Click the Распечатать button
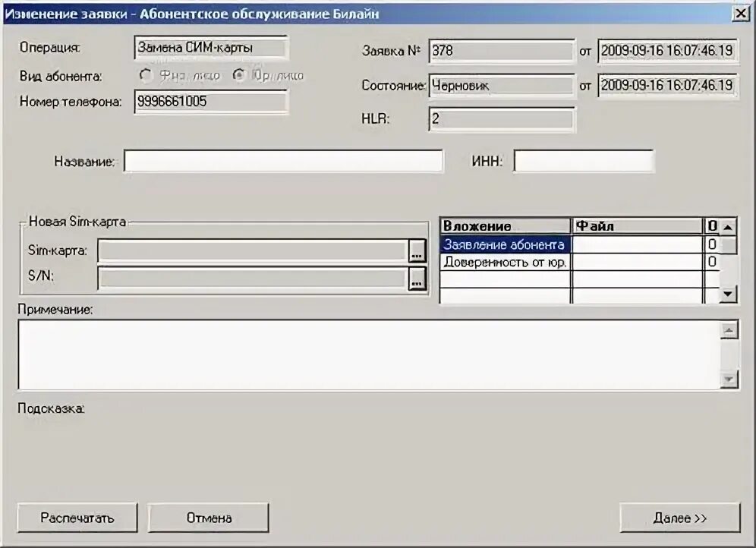Screen dimensions: 756x548 pyautogui.click(x=77, y=518)
